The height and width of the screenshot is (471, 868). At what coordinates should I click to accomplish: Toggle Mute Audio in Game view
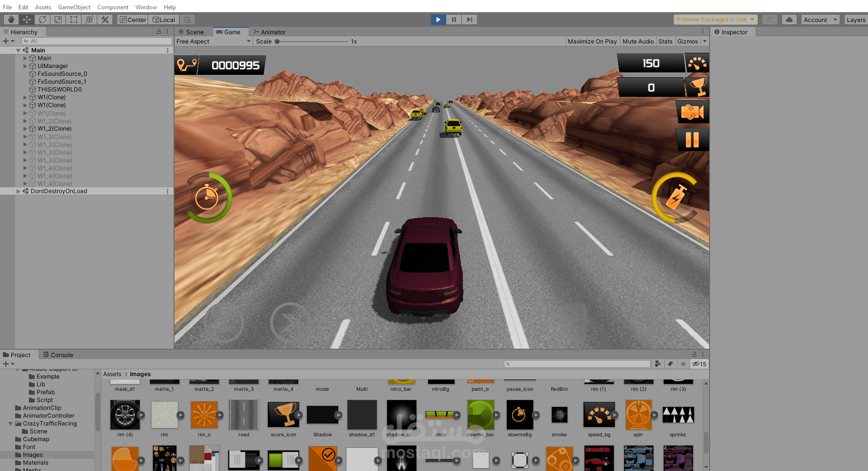coord(638,42)
